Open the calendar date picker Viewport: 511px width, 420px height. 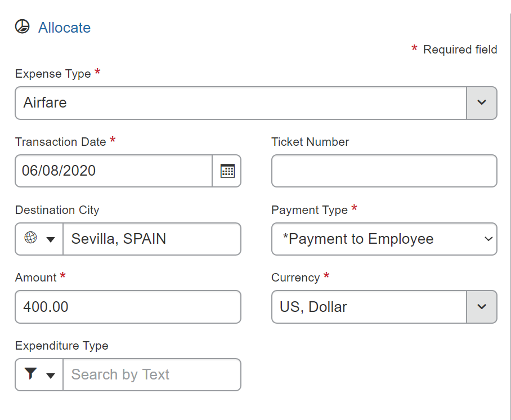tap(227, 171)
